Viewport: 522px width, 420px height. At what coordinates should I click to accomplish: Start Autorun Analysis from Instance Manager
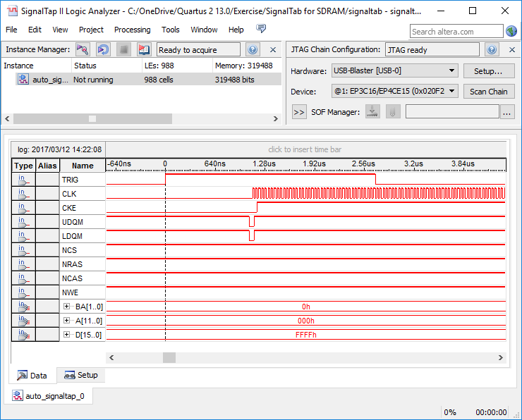coord(103,50)
